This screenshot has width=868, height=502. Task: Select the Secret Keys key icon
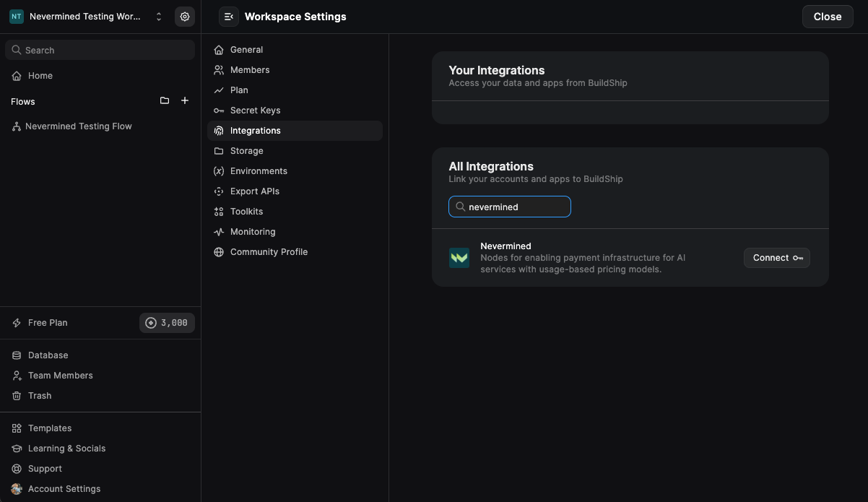[219, 111]
